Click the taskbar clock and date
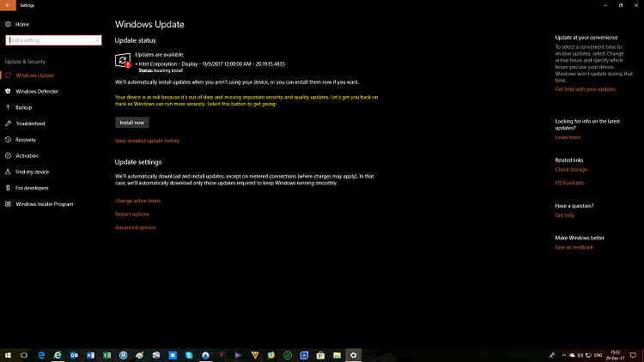 (616, 355)
